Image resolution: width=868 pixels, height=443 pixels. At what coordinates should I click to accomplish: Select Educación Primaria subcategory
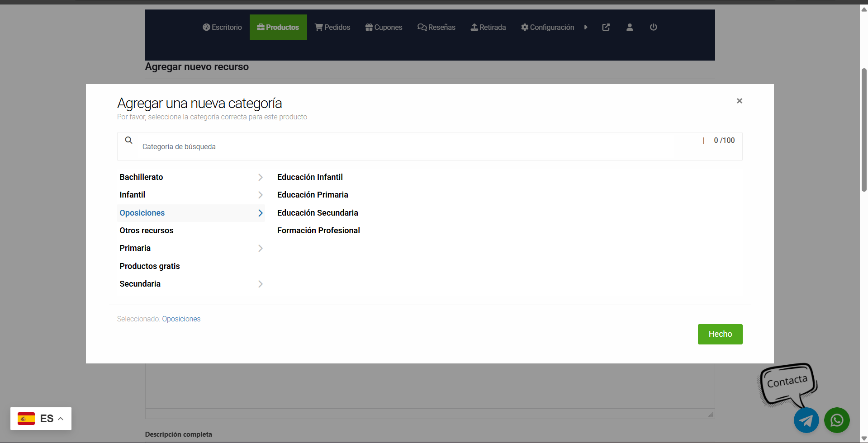click(x=313, y=195)
